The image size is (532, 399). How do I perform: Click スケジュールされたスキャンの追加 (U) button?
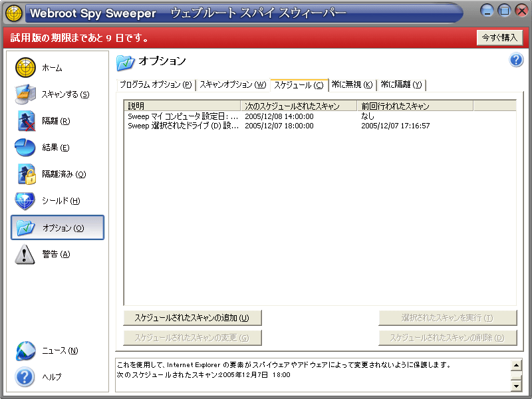(192, 318)
